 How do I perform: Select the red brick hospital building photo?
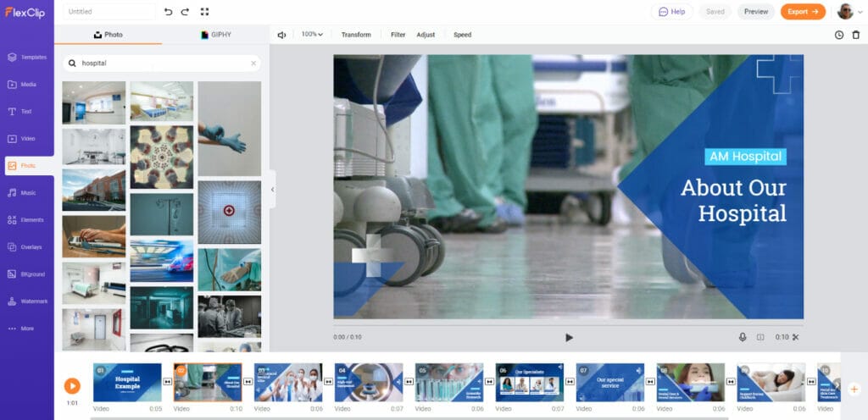pyautogui.click(x=94, y=191)
